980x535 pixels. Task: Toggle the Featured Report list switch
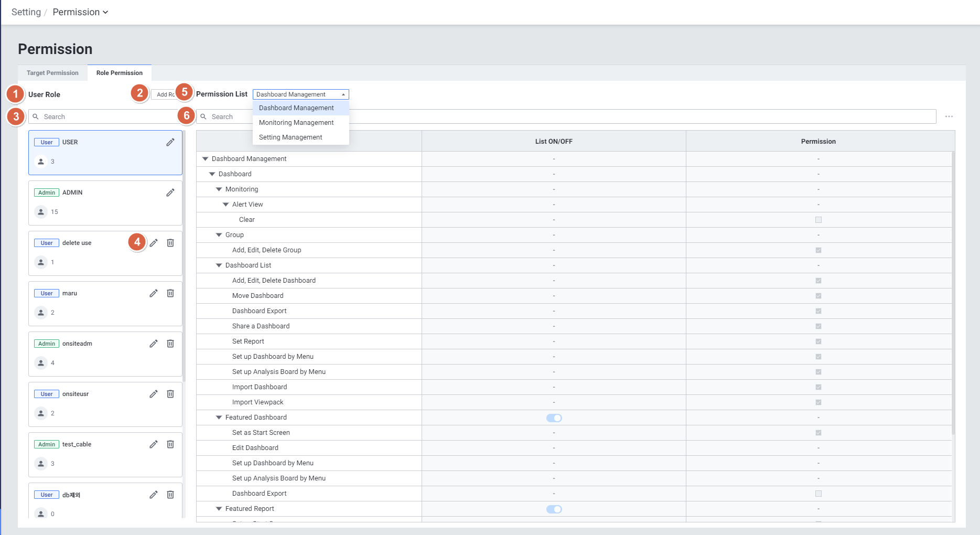(554, 509)
